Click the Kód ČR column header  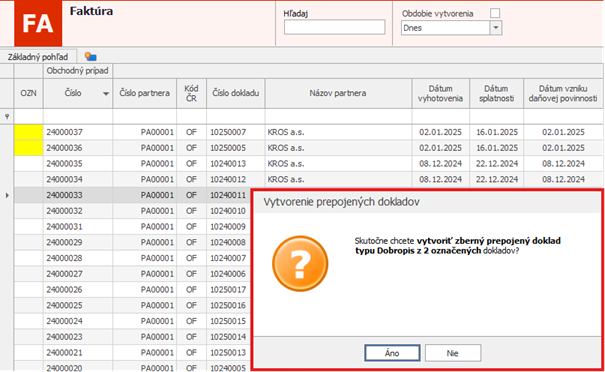pyautogui.click(x=191, y=93)
